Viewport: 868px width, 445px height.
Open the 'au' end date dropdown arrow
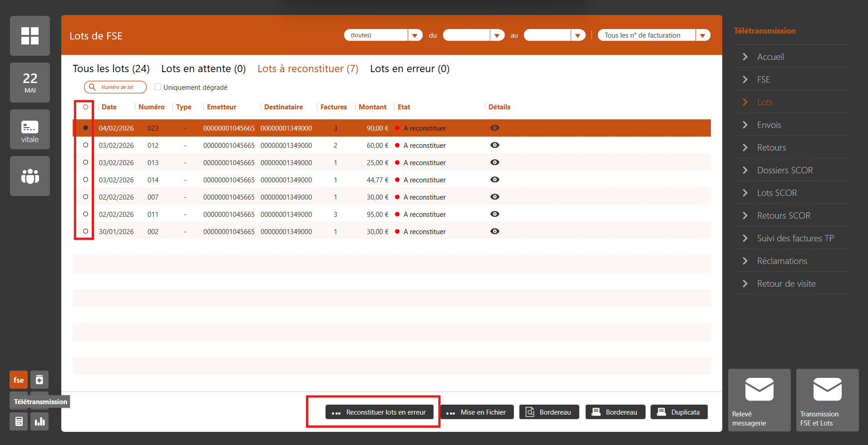pyautogui.click(x=578, y=35)
